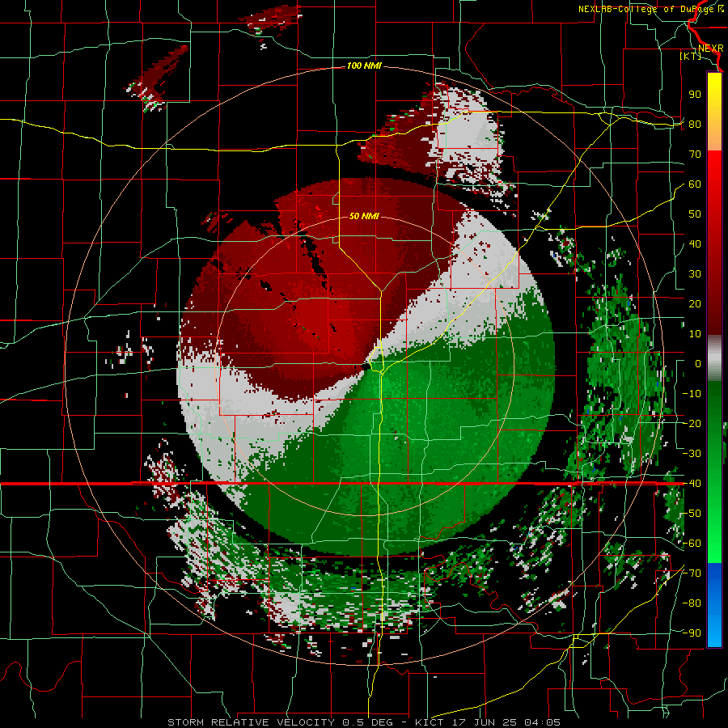The height and width of the screenshot is (728, 728).
Task: Click the 90 value on velocity scale
Action: coord(695,94)
